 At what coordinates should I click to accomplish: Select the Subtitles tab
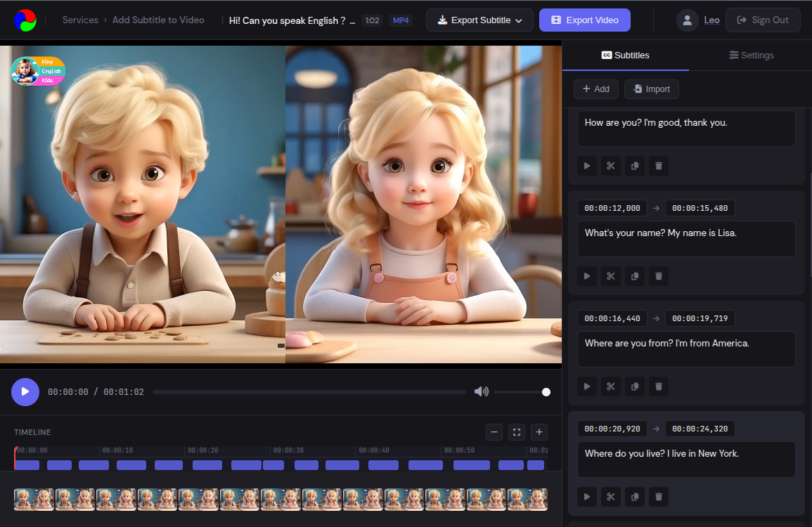click(625, 55)
